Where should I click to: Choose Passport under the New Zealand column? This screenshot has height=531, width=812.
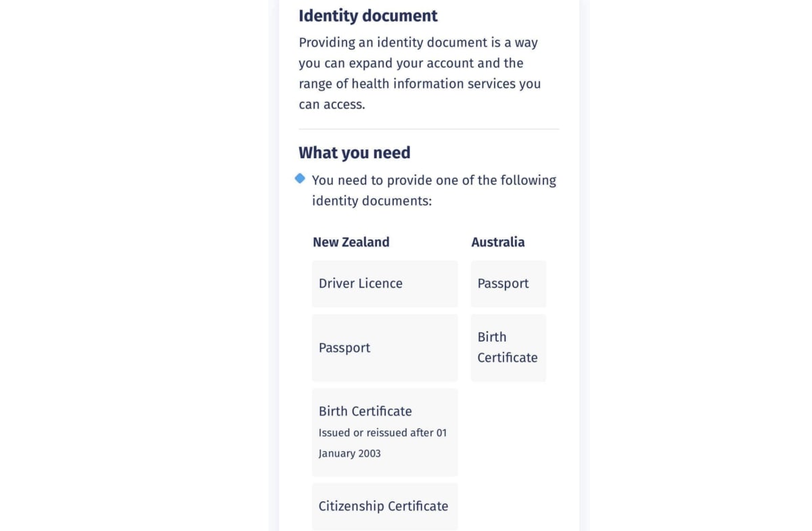[x=385, y=348]
